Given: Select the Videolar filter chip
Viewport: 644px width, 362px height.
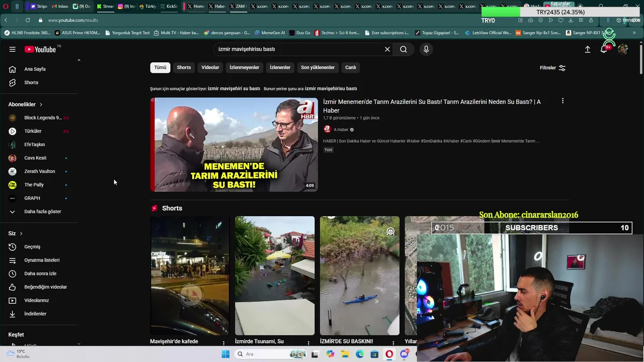Looking at the screenshot, I should 210,67.
